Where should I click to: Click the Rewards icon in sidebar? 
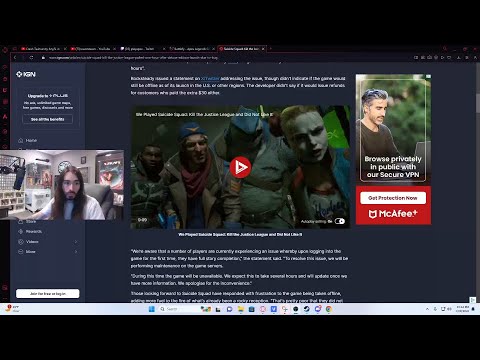click(x=21, y=231)
